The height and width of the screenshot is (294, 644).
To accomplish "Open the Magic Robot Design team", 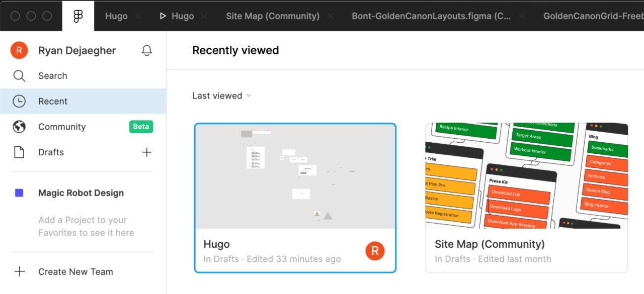I will coord(81,193).
